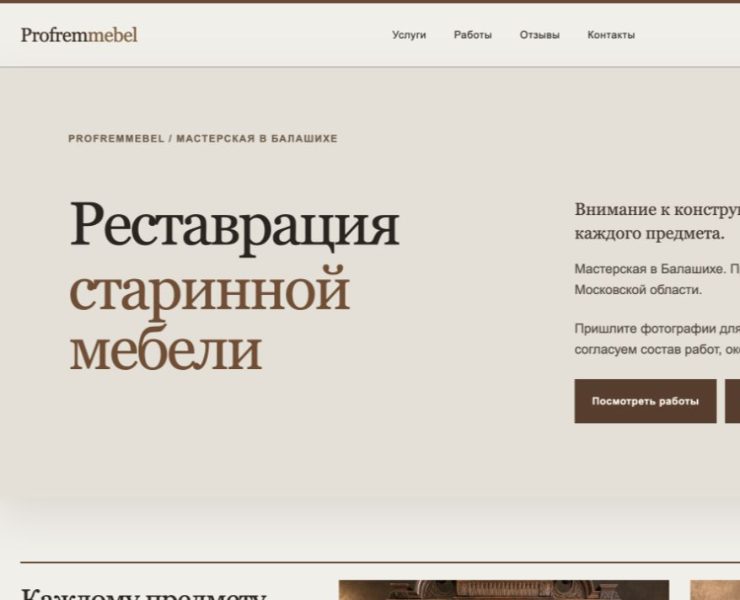The height and width of the screenshot is (600, 740).
Task: Click the Внимание к конструкции subheading
Action: click(657, 221)
